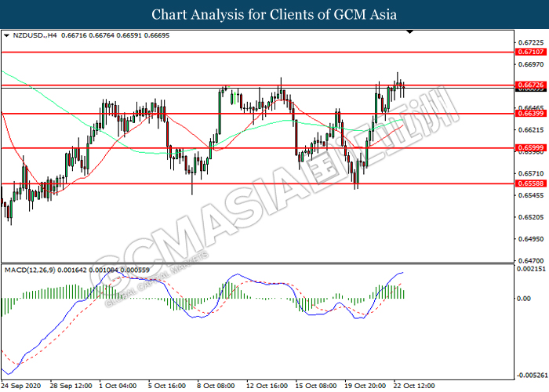Click the 24 Sep 2020 date label
Screen dimensions: 549x392
point(22,386)
